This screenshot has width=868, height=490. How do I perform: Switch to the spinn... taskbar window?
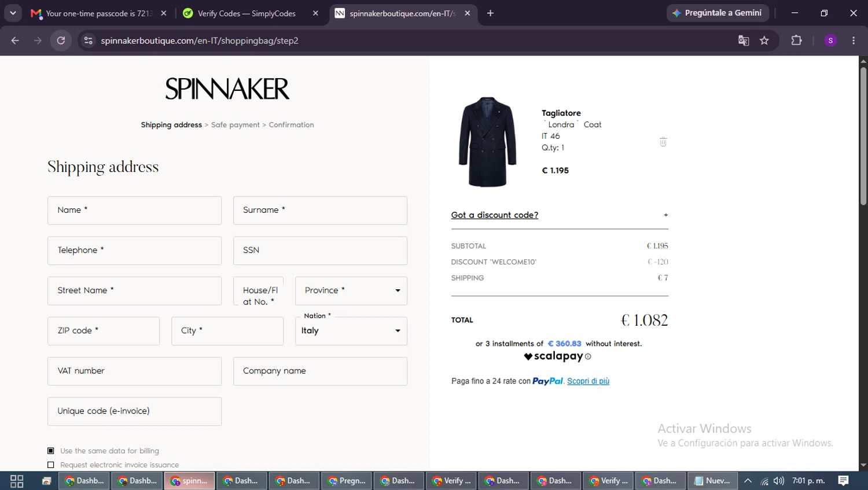[x=189, y=481]
